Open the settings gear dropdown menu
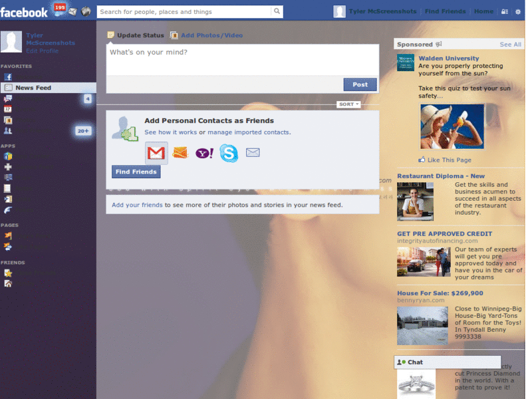 (518, 12)
